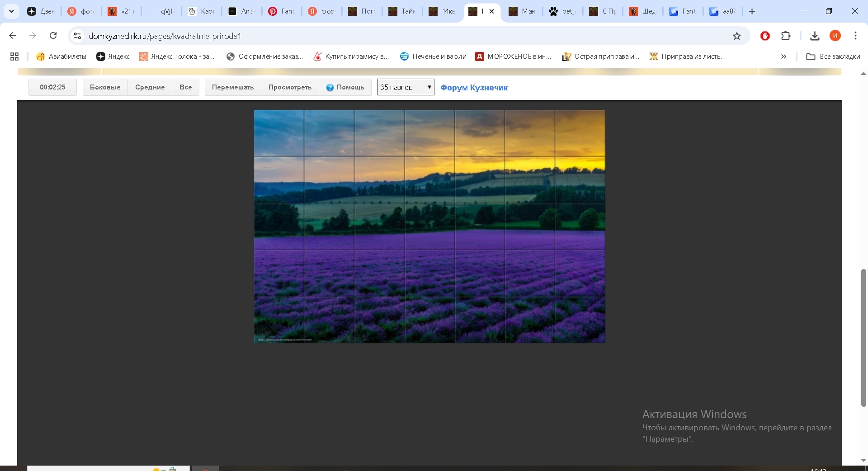Show the Боковые edge pieces
This screenshot has height=471, width=868.
pos(105,87)
